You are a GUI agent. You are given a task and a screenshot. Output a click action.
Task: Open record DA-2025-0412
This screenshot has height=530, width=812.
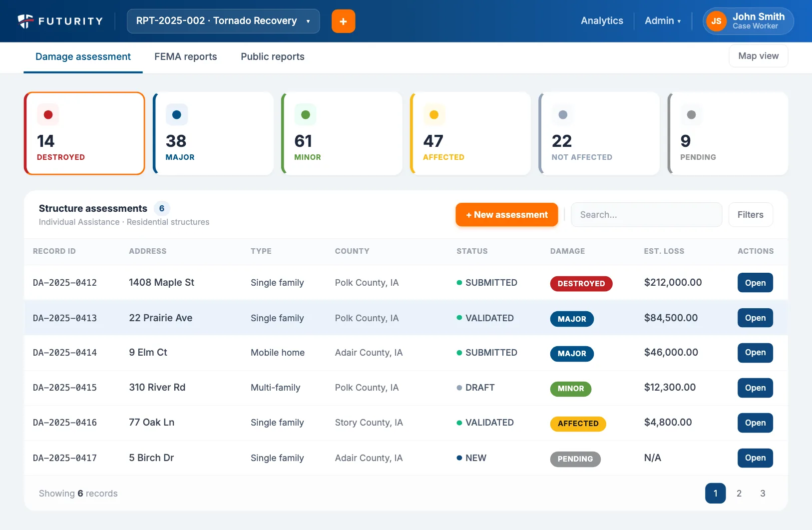coord(755,283)
